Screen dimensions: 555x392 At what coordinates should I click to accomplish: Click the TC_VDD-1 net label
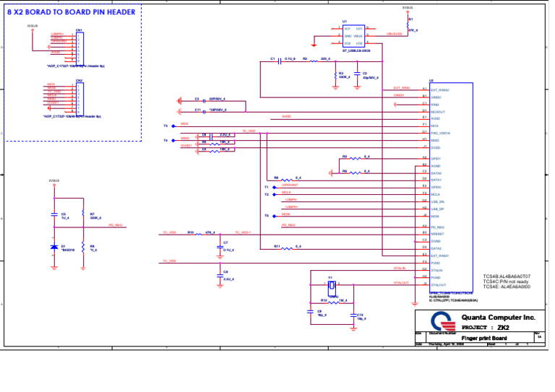point(243,232)
